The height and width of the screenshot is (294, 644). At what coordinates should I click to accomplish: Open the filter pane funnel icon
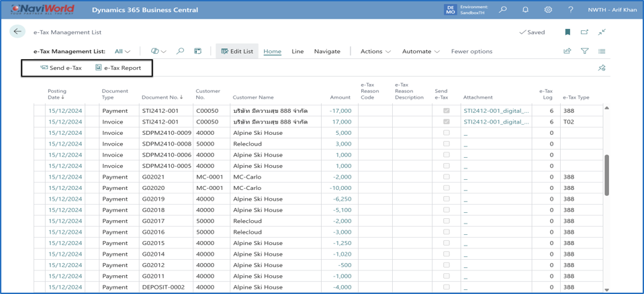[x=585, y=51]
